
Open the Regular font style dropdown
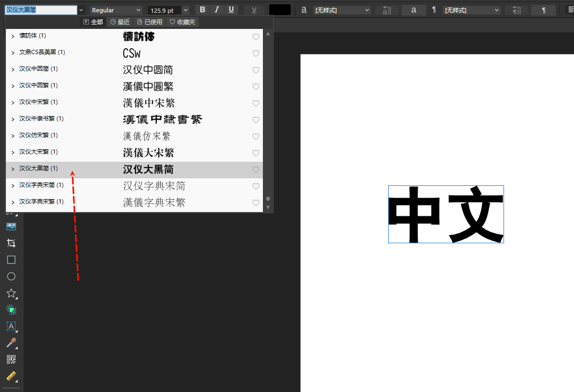[139, 10]
